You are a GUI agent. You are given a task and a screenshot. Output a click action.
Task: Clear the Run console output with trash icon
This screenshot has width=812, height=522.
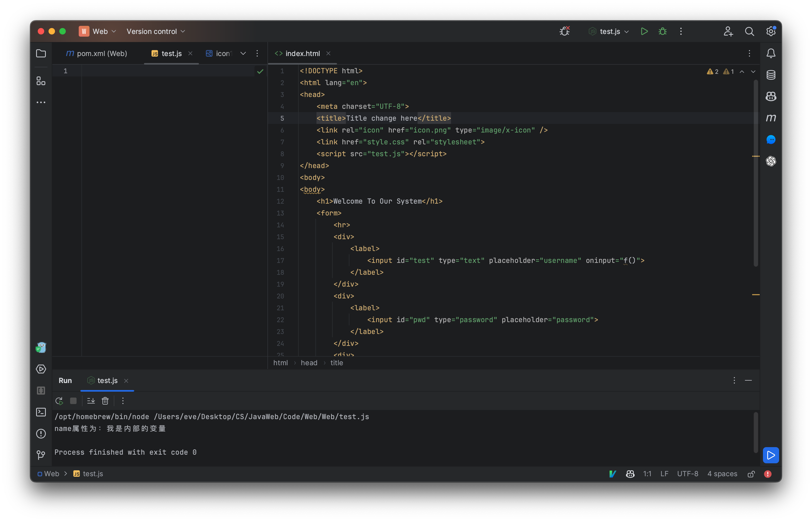coord(105,401)
